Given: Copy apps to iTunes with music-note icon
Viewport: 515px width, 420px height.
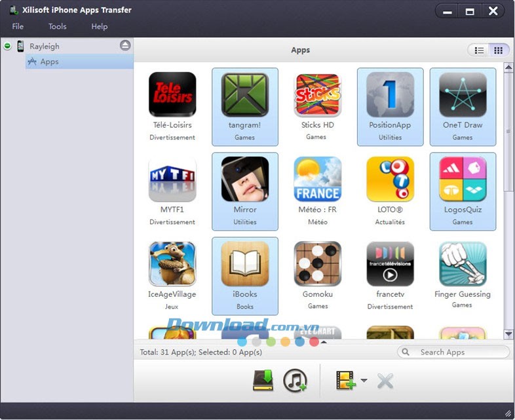Looking at the screenshot, I should pos(295,381).
